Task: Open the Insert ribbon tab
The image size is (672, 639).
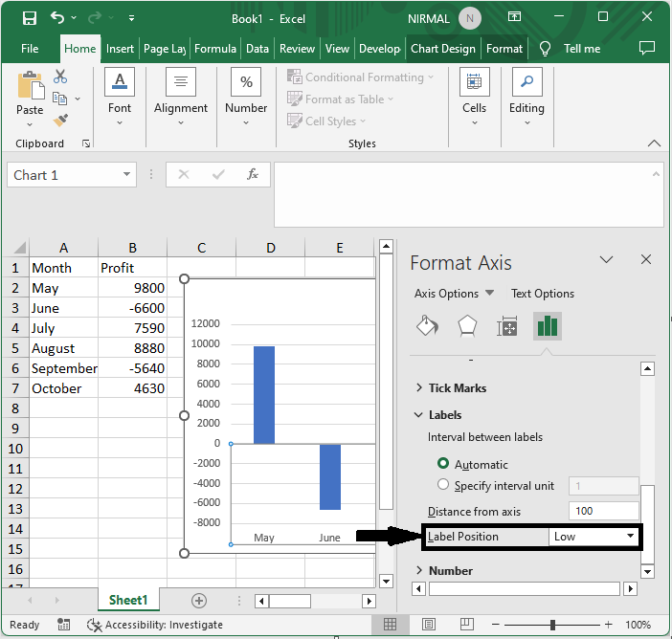Action: (x=120, y=49)
